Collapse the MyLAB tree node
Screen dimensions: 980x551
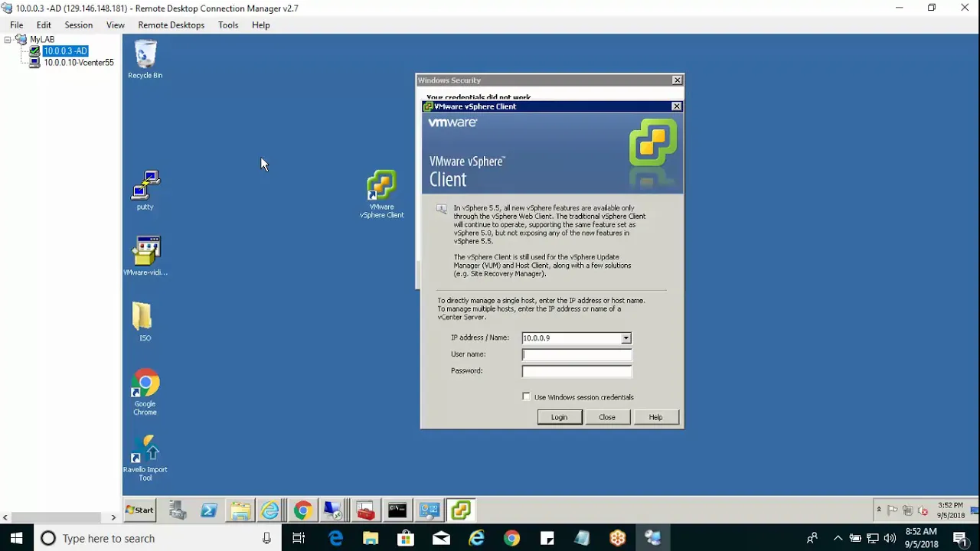pyautogui.click(x=8, y=40)
